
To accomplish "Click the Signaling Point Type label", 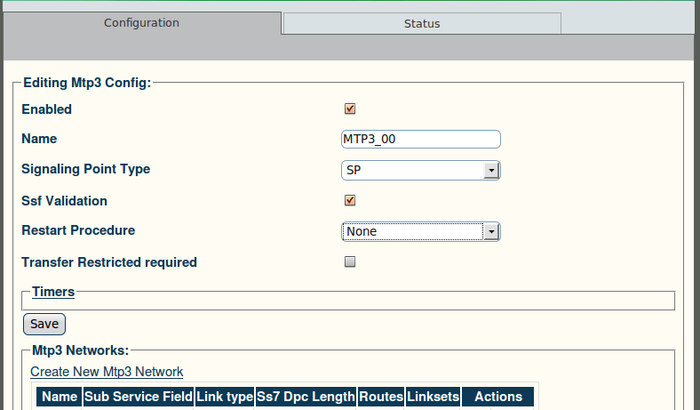I will (x=86, y=169).
